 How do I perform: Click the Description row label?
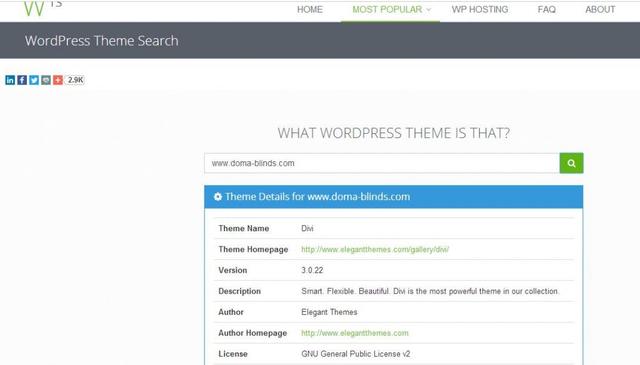click(240, 292)
